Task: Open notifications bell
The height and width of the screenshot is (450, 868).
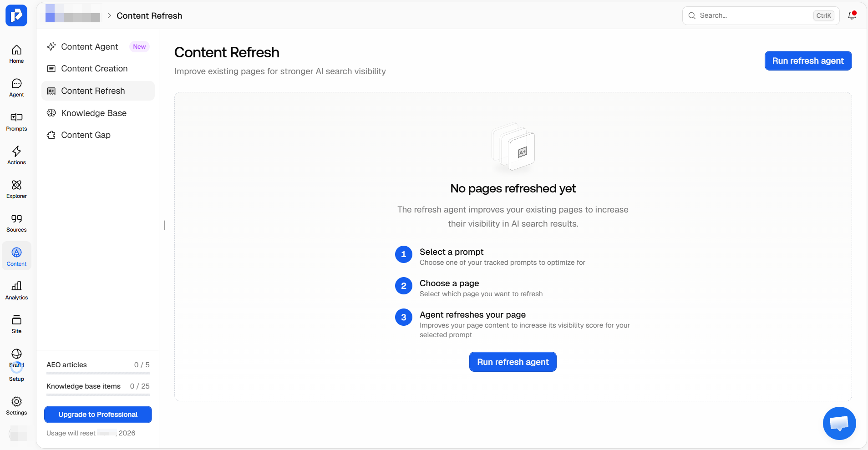Action: point(852,15)
